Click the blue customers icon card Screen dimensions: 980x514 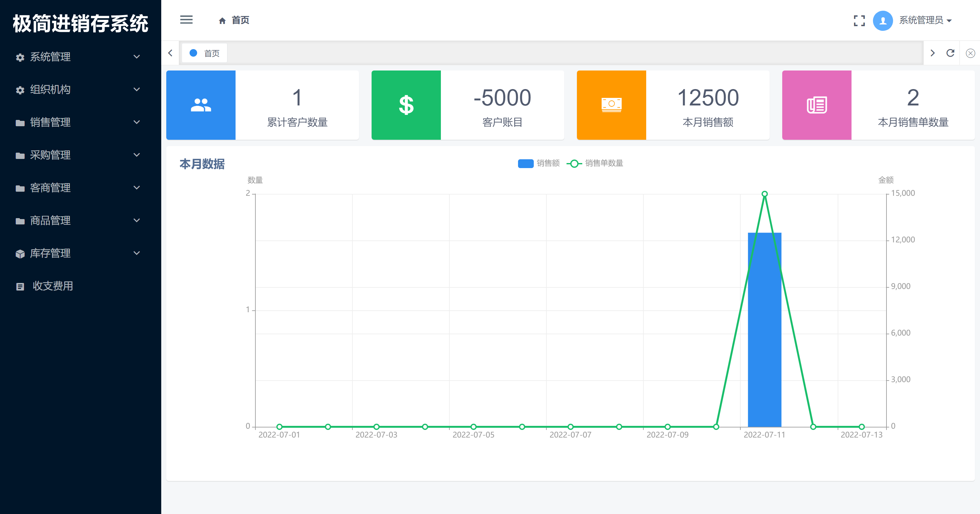pyautogui.click(x=201, y=105)
